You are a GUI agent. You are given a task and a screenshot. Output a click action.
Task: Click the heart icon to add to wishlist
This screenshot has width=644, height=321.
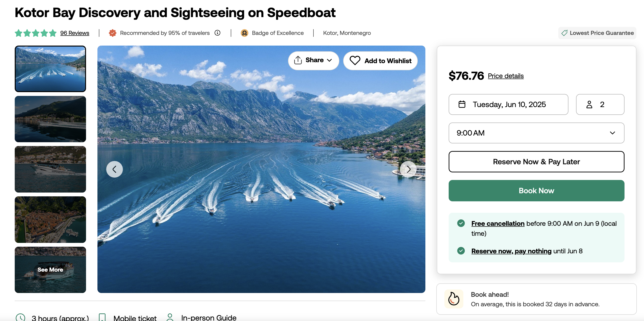point(355,61)
